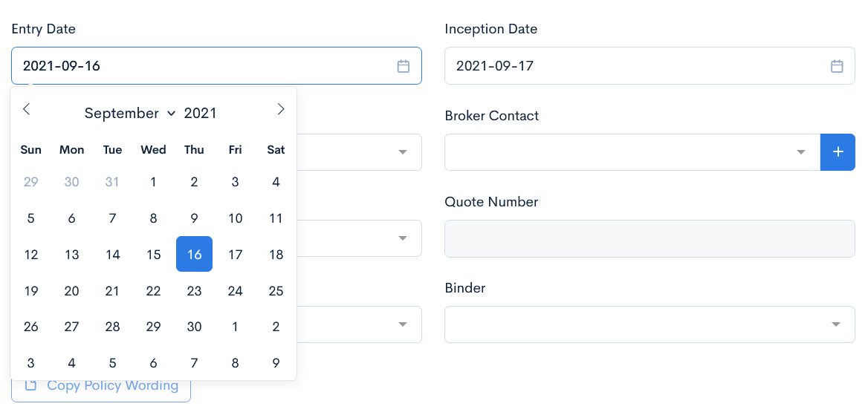Viewport: 868px width, 418px height.
Task: Expand the Broker Contact dropdown
Action: click(x=801, y=152)
